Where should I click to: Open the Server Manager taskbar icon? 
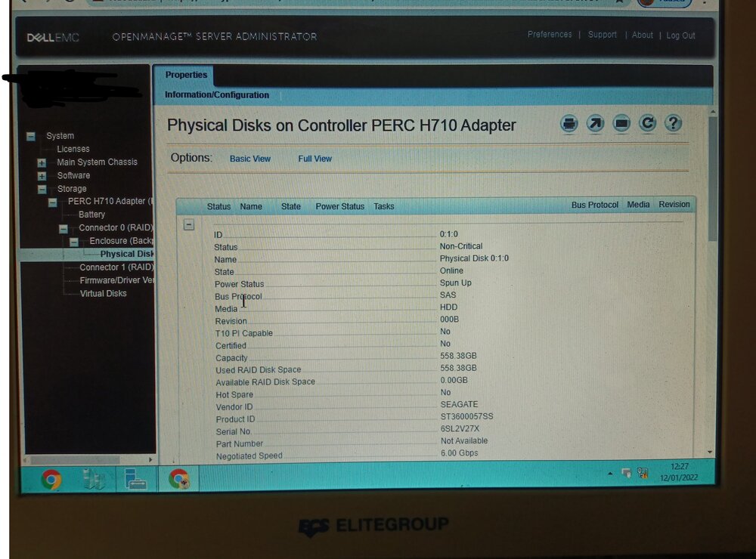(135, 479)
